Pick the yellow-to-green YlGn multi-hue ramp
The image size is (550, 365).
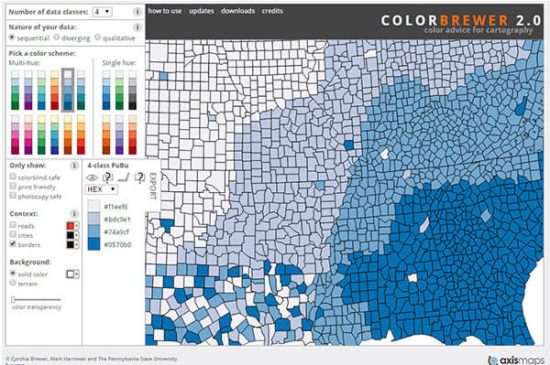41,135
